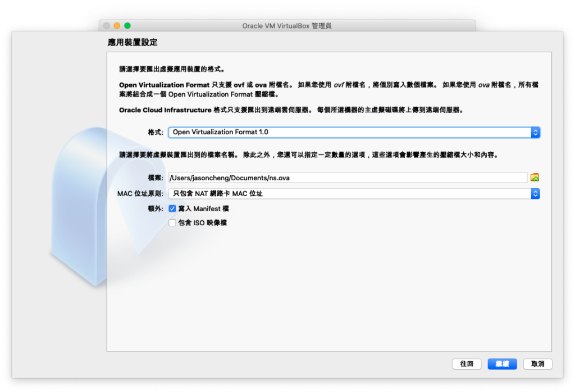
Task: Click the MAC 位址原則: label
Action: point(140,194)
